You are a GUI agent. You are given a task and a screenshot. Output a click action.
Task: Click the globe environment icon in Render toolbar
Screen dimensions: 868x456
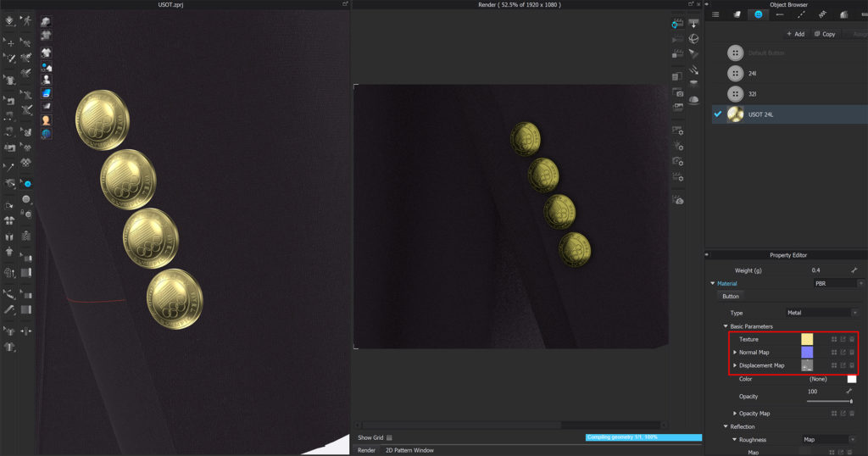point(693,39)
